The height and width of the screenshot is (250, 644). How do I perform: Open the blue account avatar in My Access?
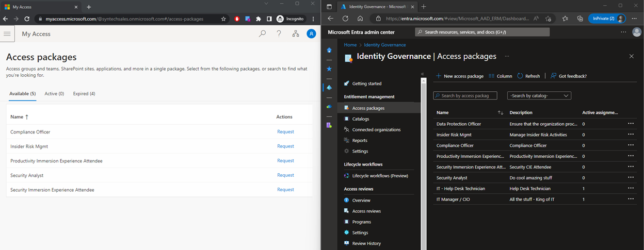(x=311, y=34)
